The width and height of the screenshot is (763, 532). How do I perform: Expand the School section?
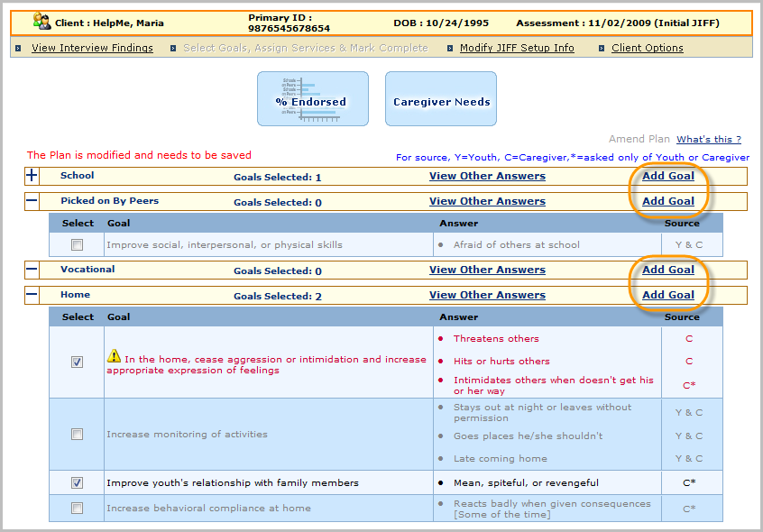click(x=32, y=176)
